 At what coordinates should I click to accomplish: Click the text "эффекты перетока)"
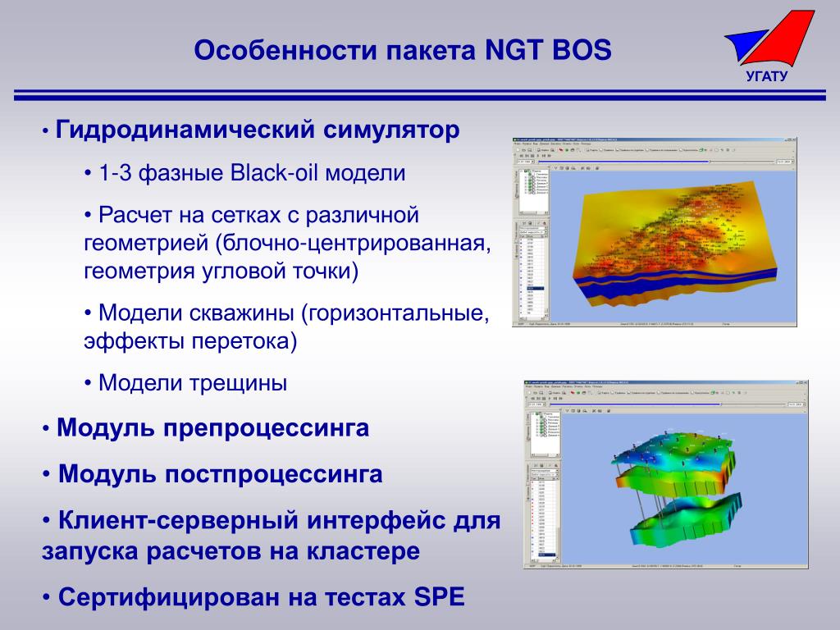(x=190, y=340)
